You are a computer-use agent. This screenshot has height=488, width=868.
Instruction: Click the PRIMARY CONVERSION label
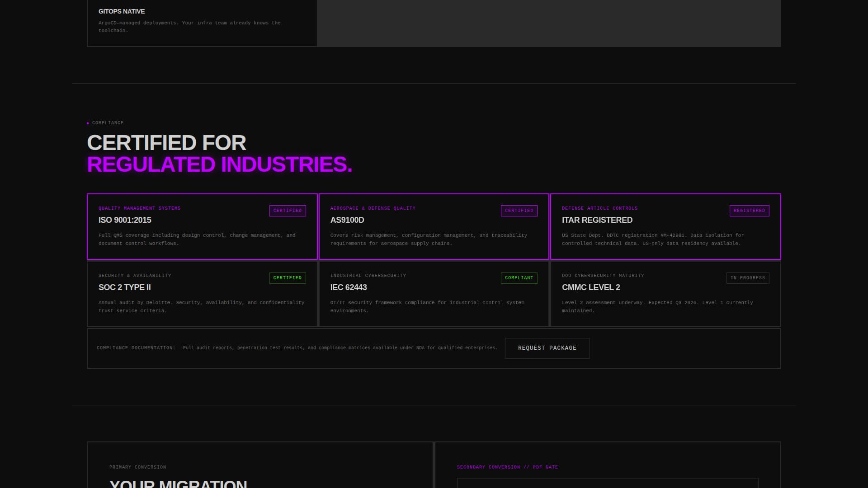coord(138,467)
